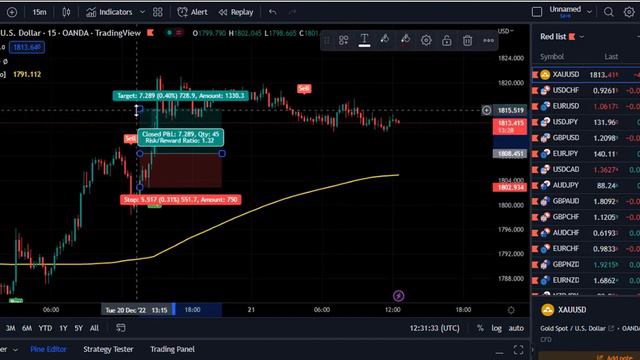
Task: Open the layout setup square icon
Action: (537, 12)
